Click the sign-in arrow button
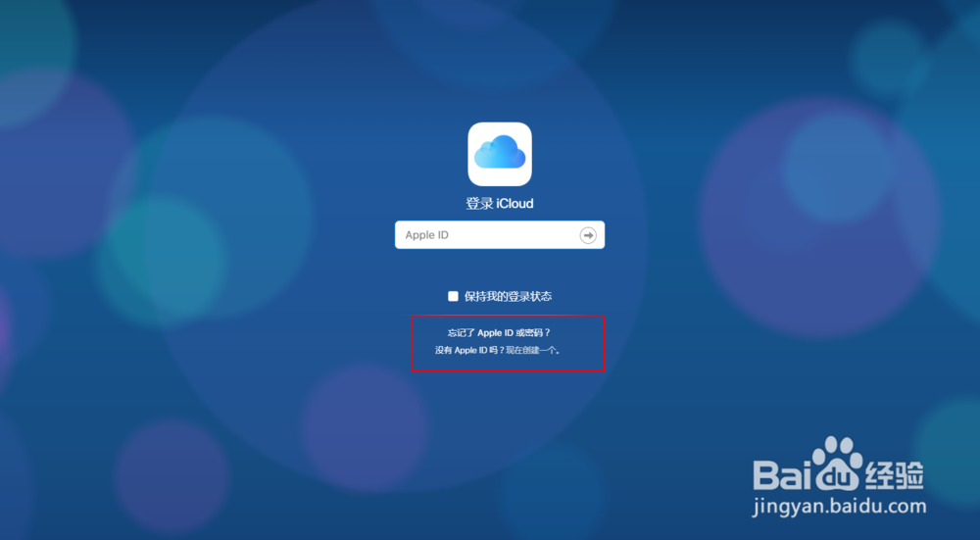Screen dimensions: 980x540 tap(587, 235)
